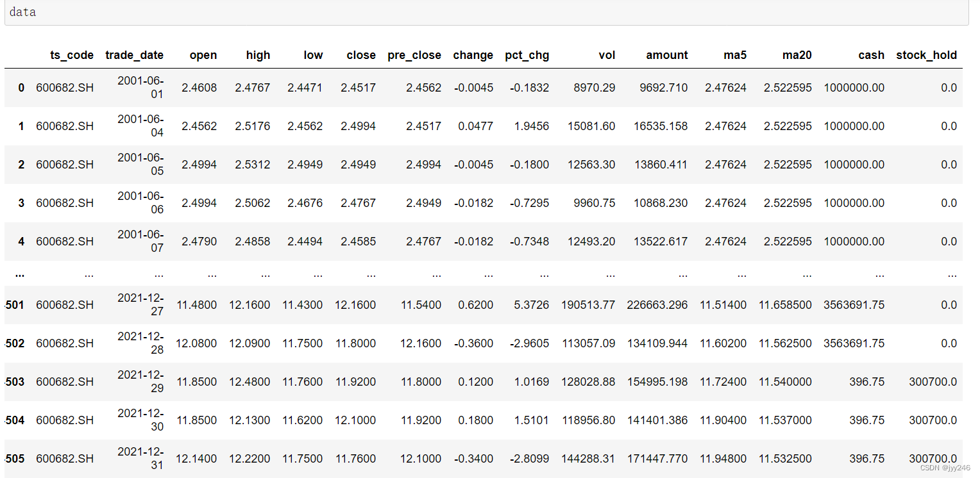Click the low column header
980x478 pixels.
[314, 55]
